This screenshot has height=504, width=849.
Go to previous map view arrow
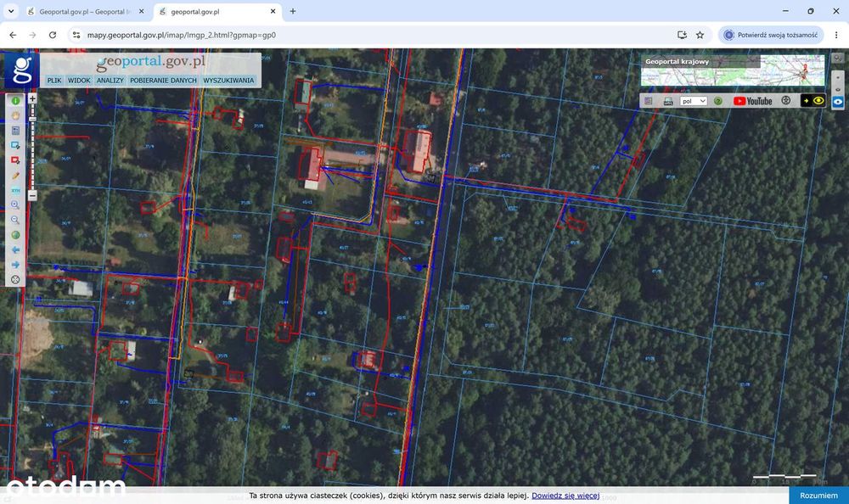(15, 249)
